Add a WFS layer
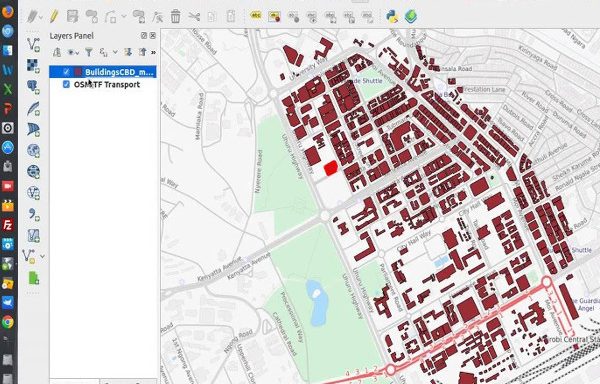600x384 pixels. [33, 193]
